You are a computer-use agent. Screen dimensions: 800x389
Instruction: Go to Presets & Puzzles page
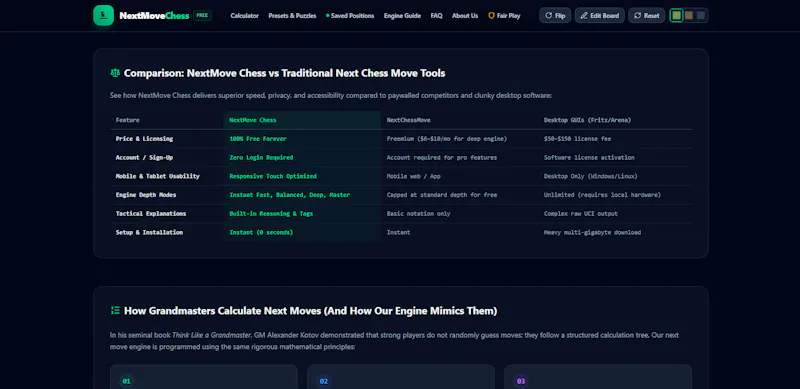click(x=292, y=16)
